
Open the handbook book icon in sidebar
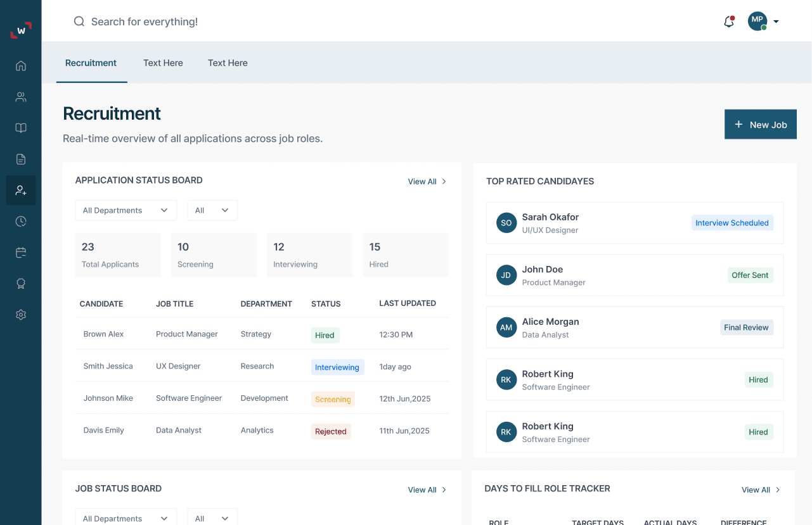point(21,128)
